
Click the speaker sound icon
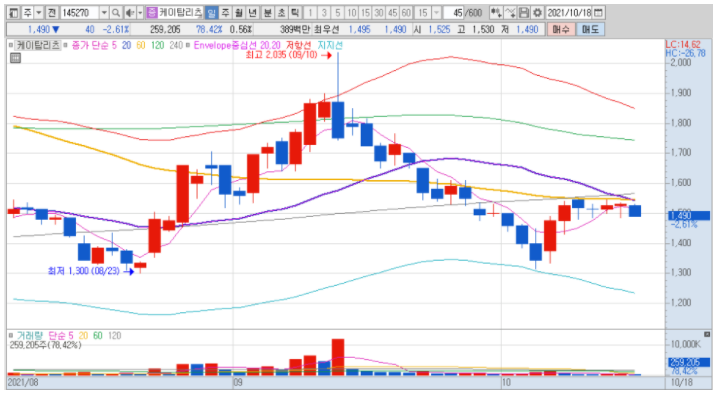click(130, 13)
